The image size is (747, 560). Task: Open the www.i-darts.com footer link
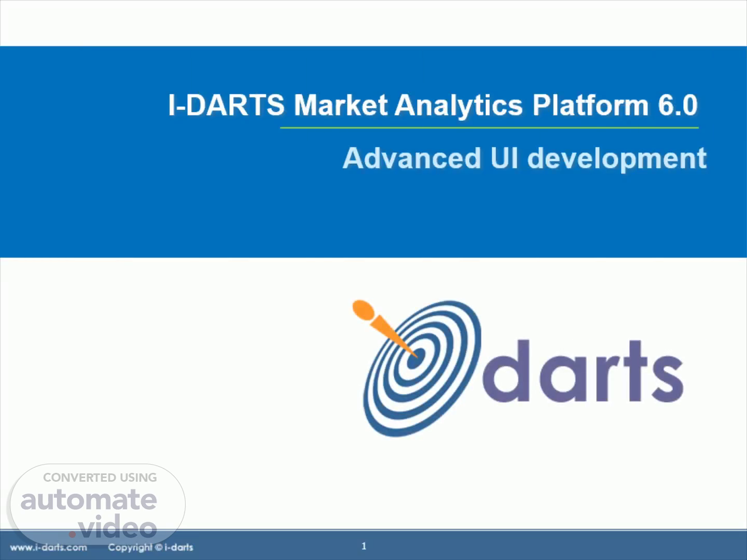point(48,548)
